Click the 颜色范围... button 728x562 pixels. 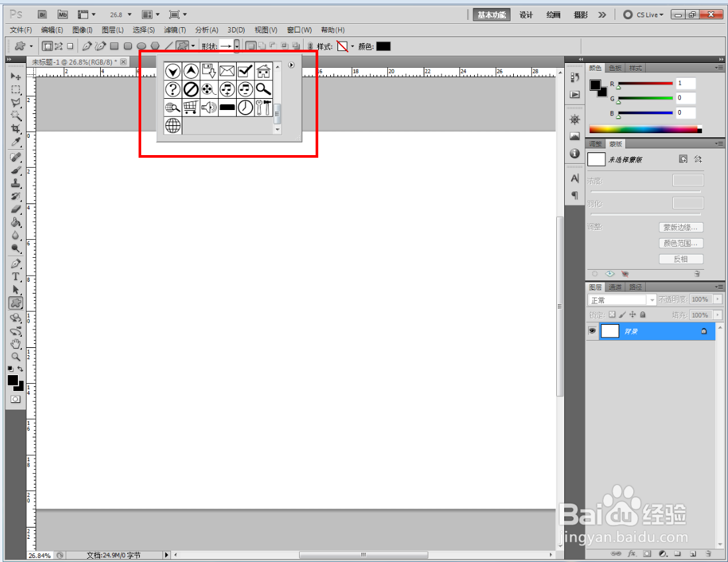(681, 243)
